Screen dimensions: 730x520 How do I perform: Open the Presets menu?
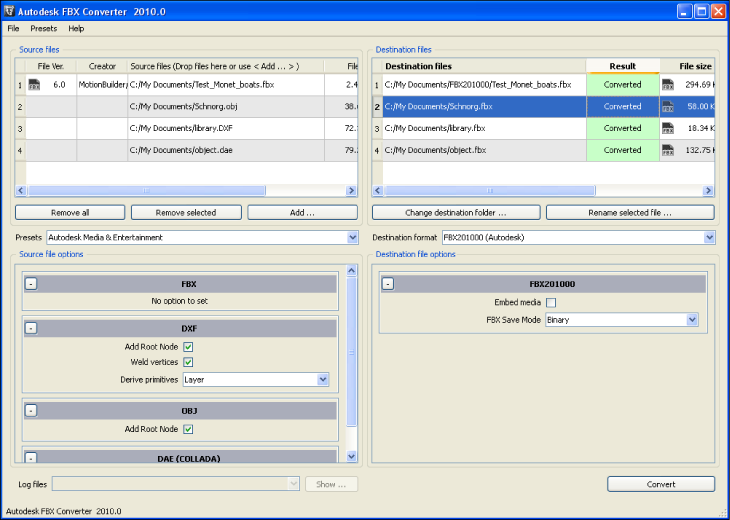point(44,28)
